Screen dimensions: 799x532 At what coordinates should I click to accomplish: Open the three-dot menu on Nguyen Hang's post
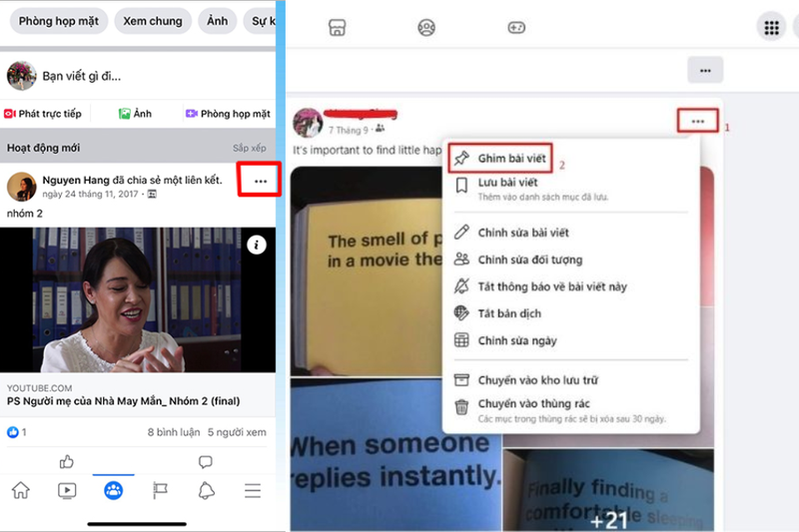(x=261, y=182)
